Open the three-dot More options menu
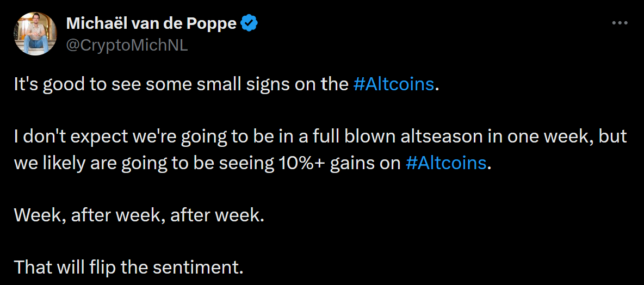The height and width of the screenshot is (285, 644). point(620,23)
